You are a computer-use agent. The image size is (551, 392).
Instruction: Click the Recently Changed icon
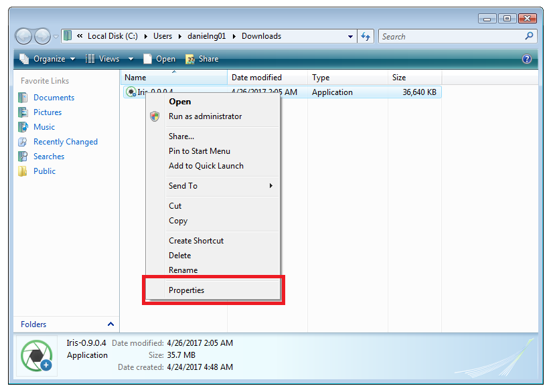click(x=23, y=142)
